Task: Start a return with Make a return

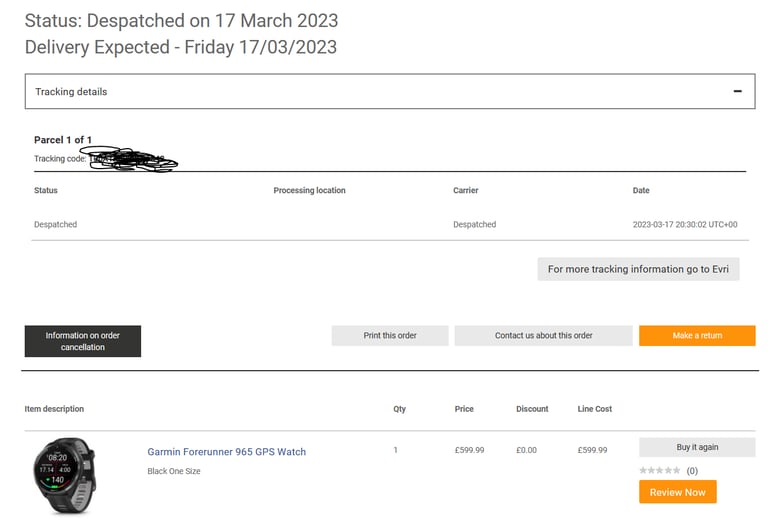Action: coord(697,336)
